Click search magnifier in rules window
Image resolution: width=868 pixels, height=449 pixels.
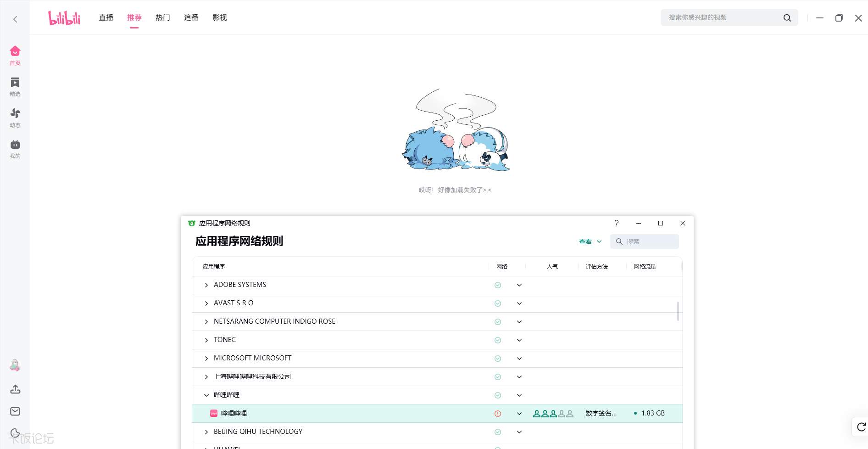(x=619, y=241)
